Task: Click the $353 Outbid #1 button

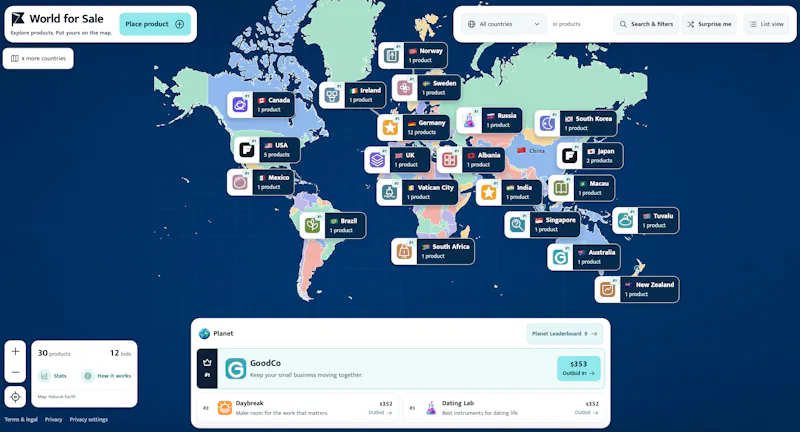Action: (x=579, y=368)
